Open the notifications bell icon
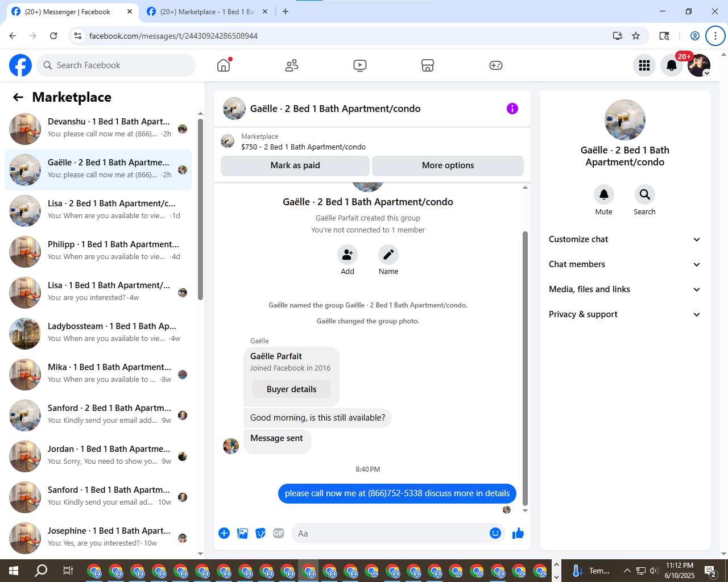728x582 pixels. pos(672,65)
